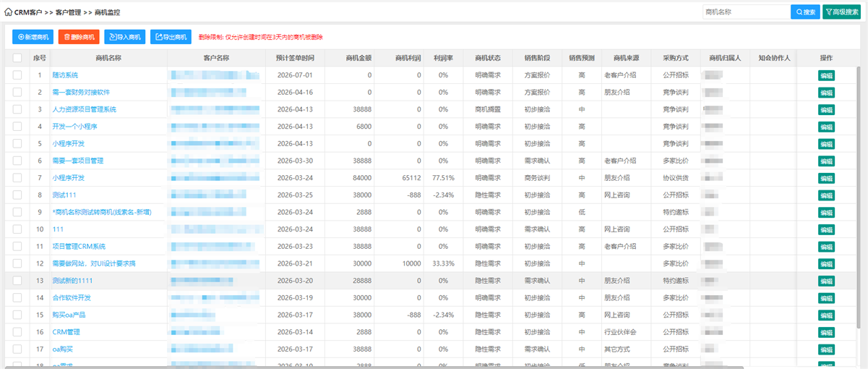Click the blue 搜索 search button
868x369 pixels.
click(805, 12)
